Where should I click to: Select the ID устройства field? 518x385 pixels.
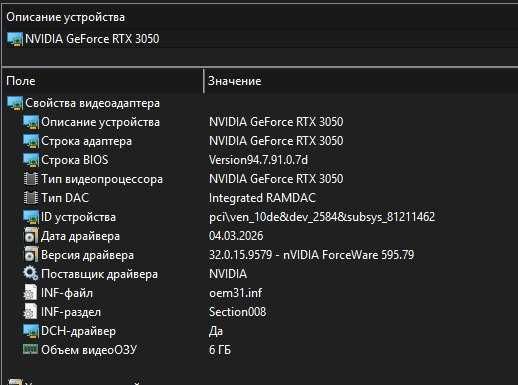pyautogui.click(x=78, y=217)
